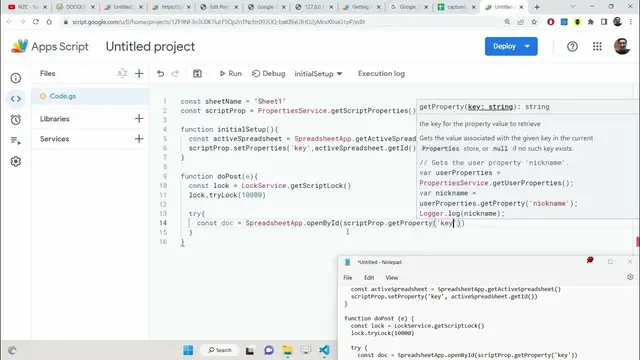Open the tab search chevron in Chrome
This screenshot has width=640, height=360.
click(x=573, y=7)
